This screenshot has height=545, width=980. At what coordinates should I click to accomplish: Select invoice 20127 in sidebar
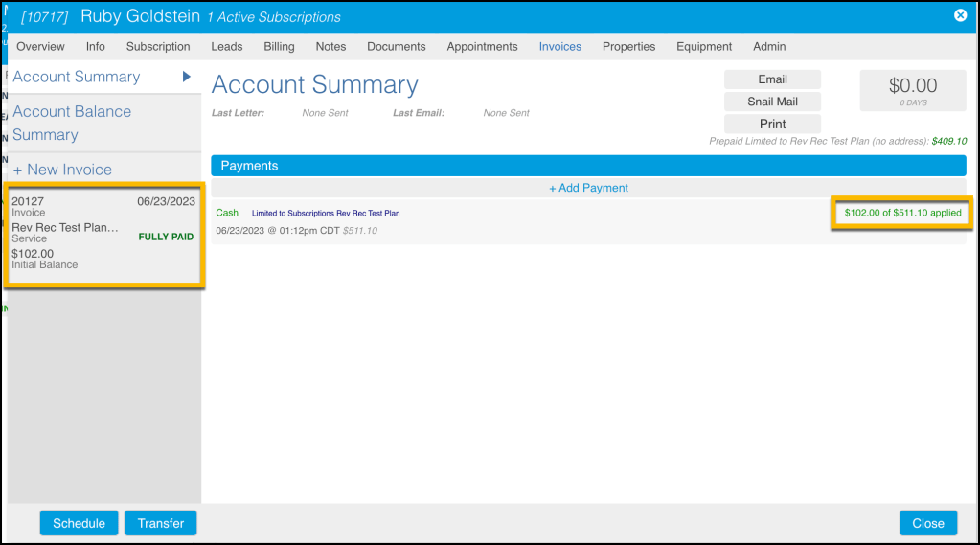tap(103, 233)
